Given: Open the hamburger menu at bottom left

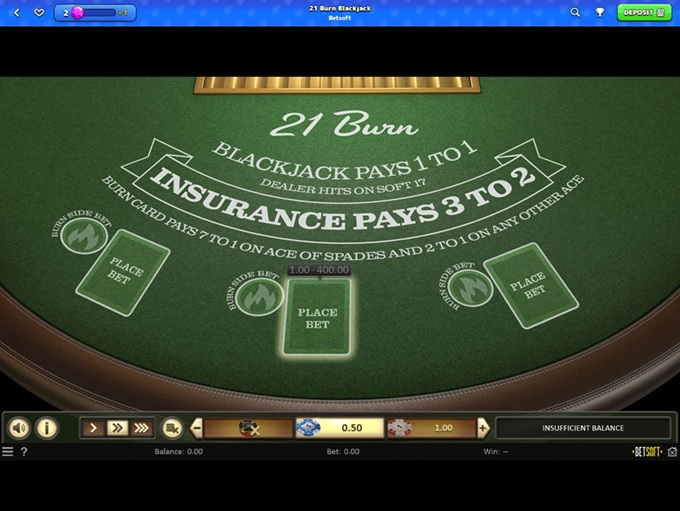Looking at the screenshot, I should coord(8,452).
